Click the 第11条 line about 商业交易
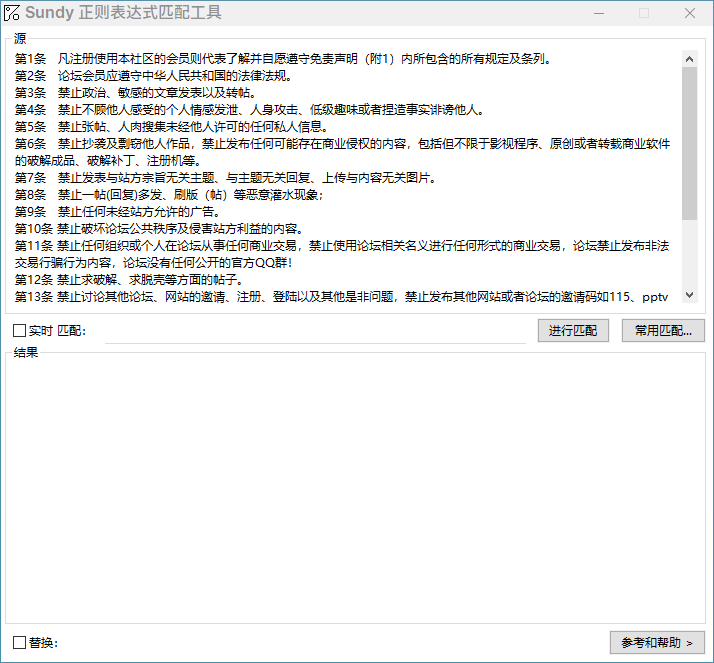 tap(342, 246)
